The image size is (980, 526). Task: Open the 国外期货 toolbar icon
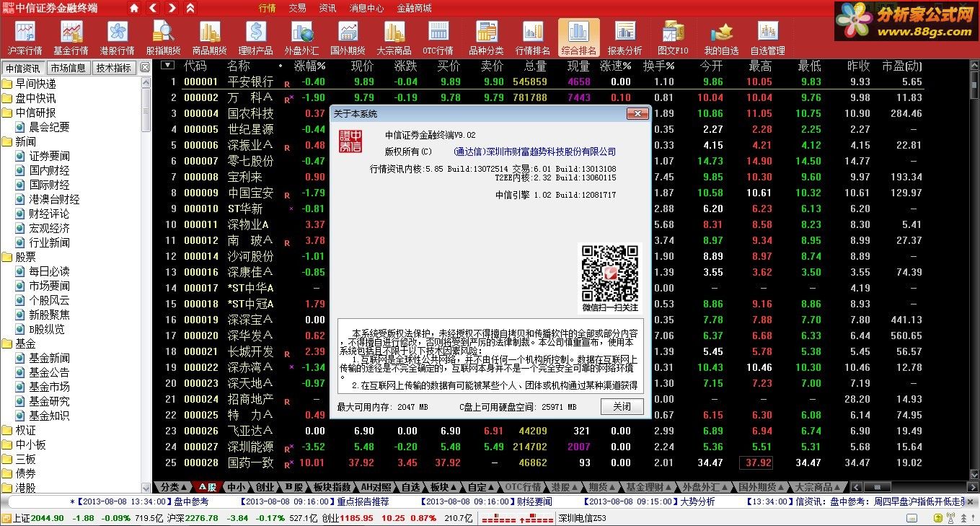pos(348,38)
